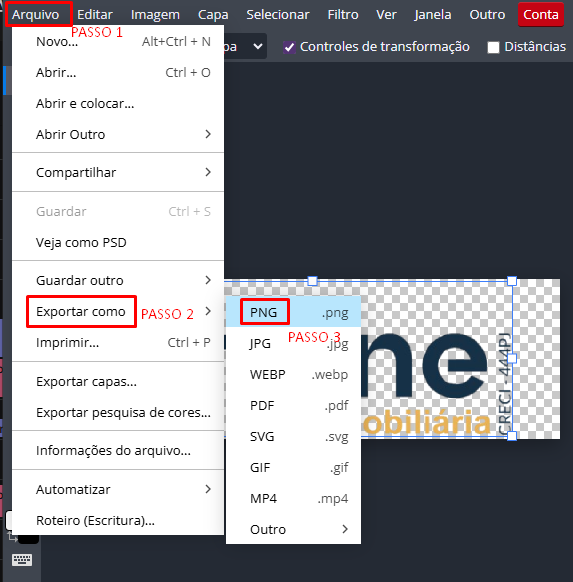Select the top-center transform handle
Viewport: 573px width, 582px height.
[x=312, y=281]
